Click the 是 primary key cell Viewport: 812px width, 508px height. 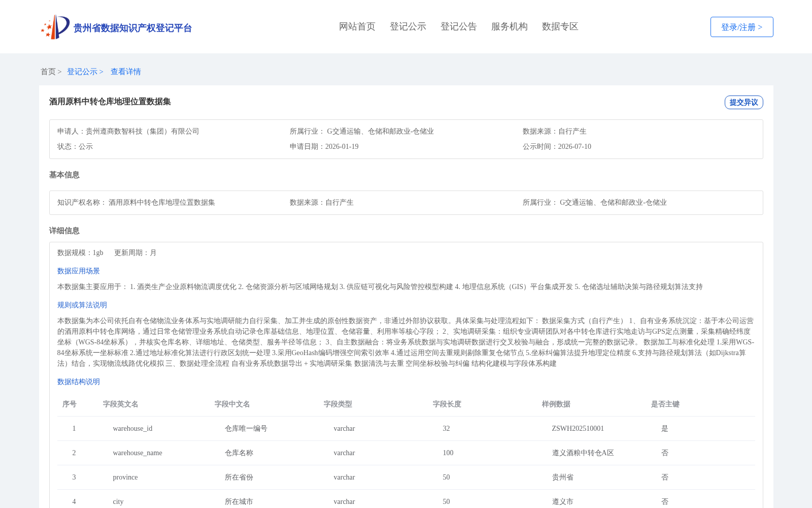tap(665, 428)
